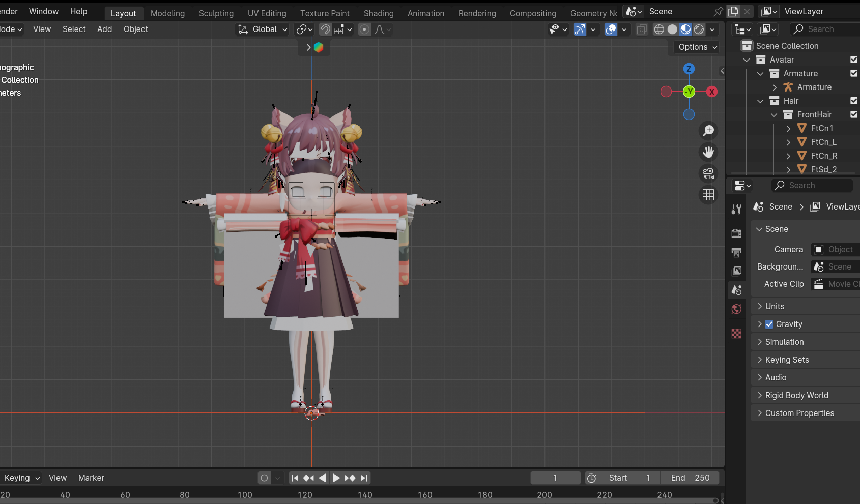The image size is (860, 504).
Task: Open the viewport Select menu
Action: [x=74, y=29]
